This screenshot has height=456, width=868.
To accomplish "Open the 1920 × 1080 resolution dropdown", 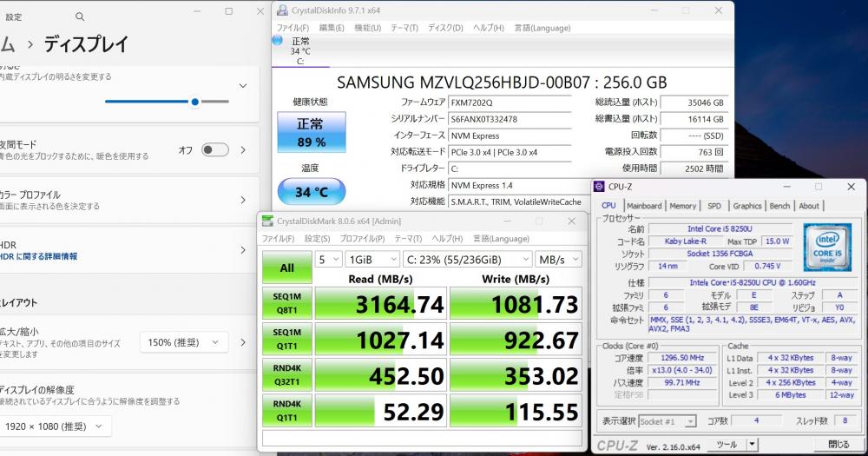I will (x=54, y=426).
